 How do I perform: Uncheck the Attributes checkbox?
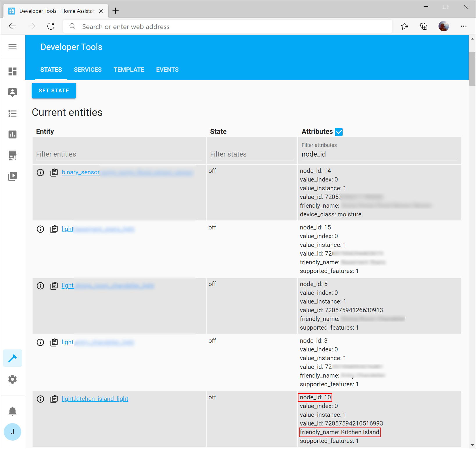(339, 132)
